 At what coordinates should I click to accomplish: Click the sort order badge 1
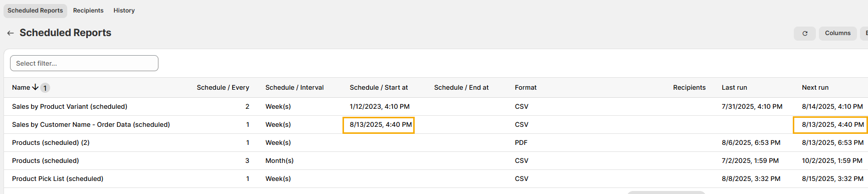click(x=45, y=88)
